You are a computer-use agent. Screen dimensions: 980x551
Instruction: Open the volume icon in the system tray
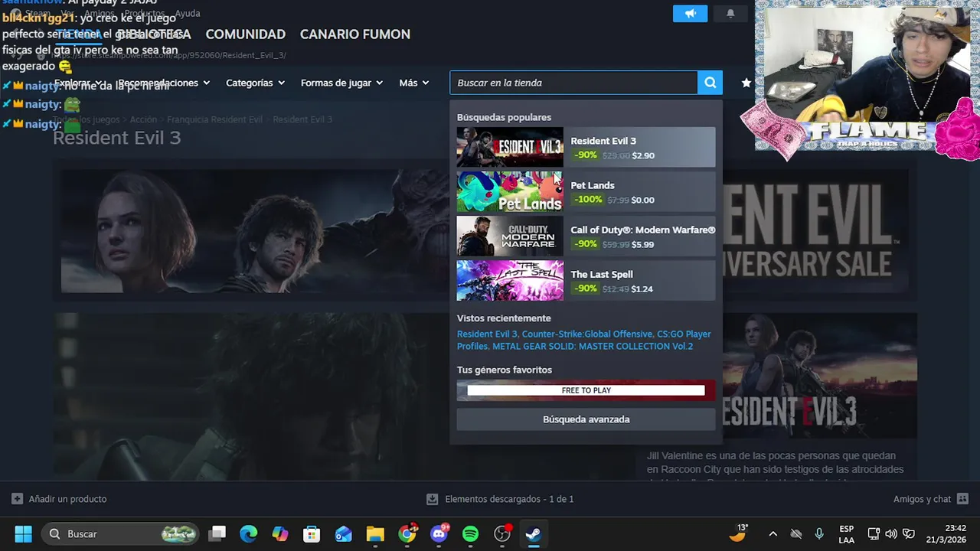[891, 533]
